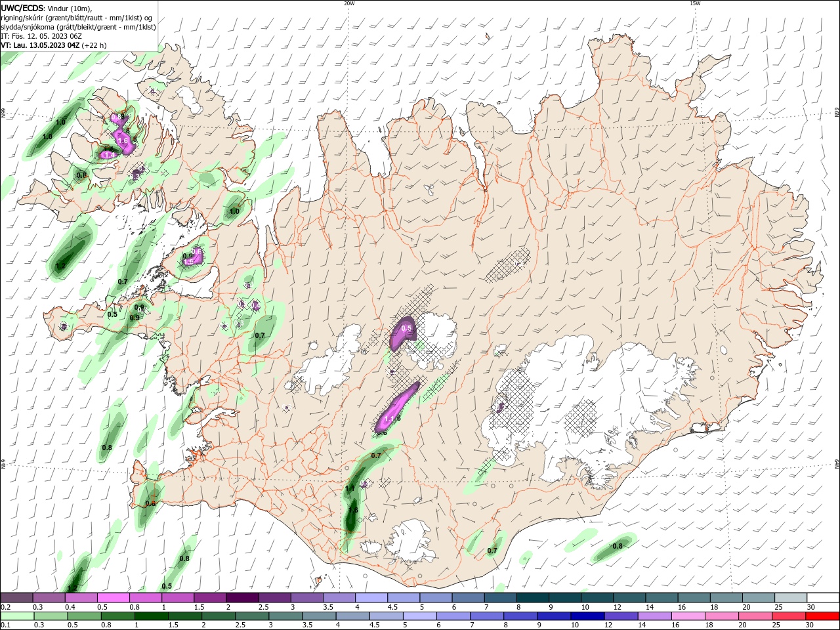
Task: Click the deep navy blue swatch at 10 in the lower row
Action: [587, 616]
